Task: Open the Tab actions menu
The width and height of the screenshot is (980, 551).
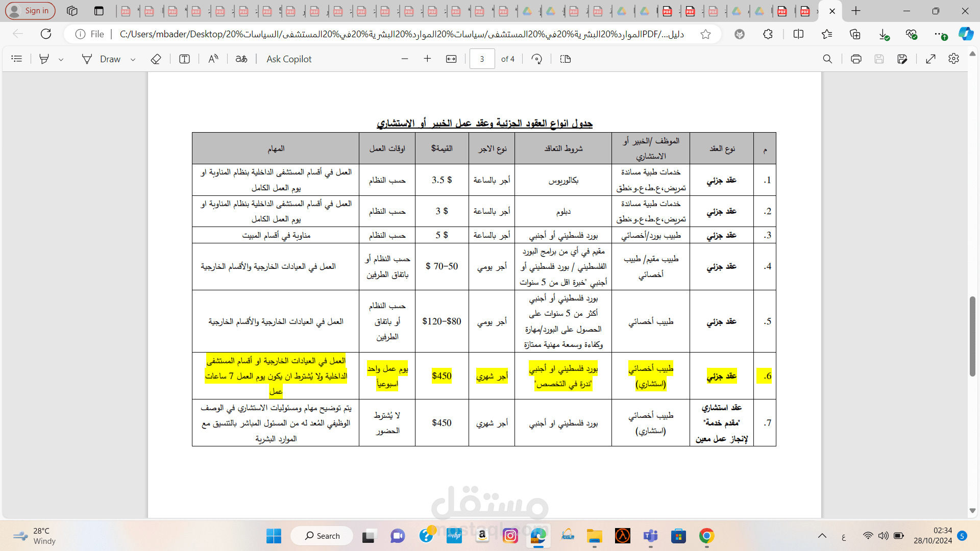Action: (99, 11)
